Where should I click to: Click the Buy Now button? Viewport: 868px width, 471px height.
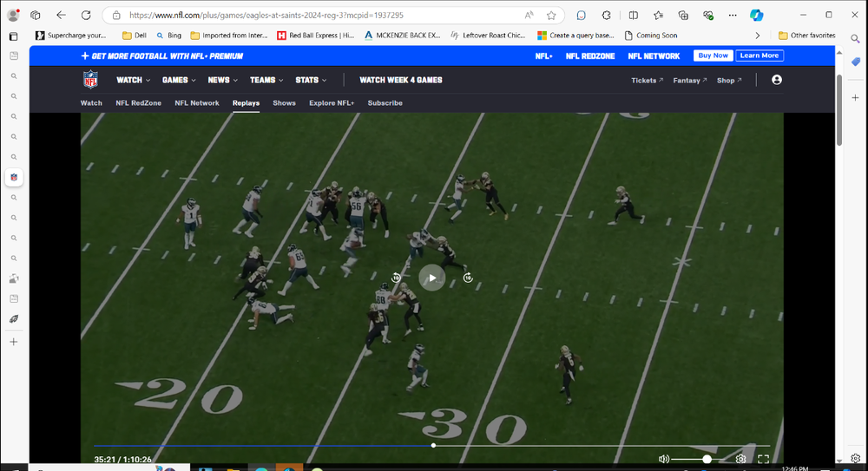pyautogui.click(x=713, y=56)
